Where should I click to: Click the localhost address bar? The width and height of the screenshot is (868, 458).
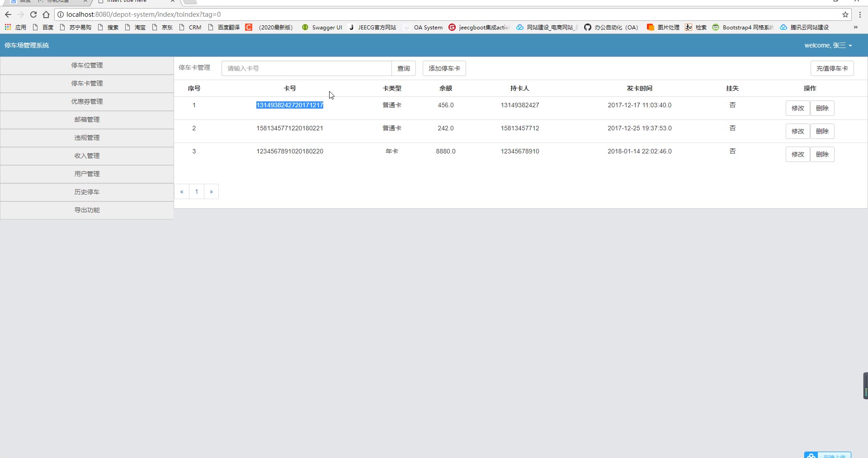(452, 14)
